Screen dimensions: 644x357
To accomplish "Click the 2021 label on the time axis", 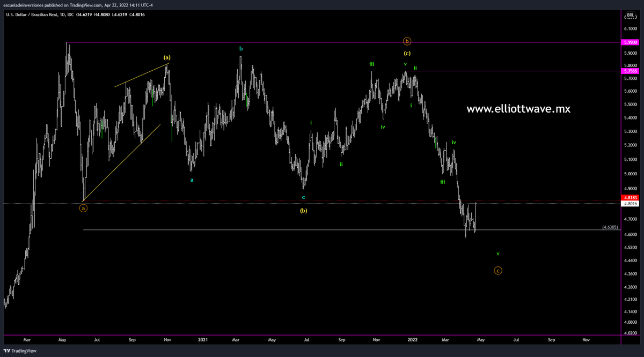I will [x=203, y=340].
